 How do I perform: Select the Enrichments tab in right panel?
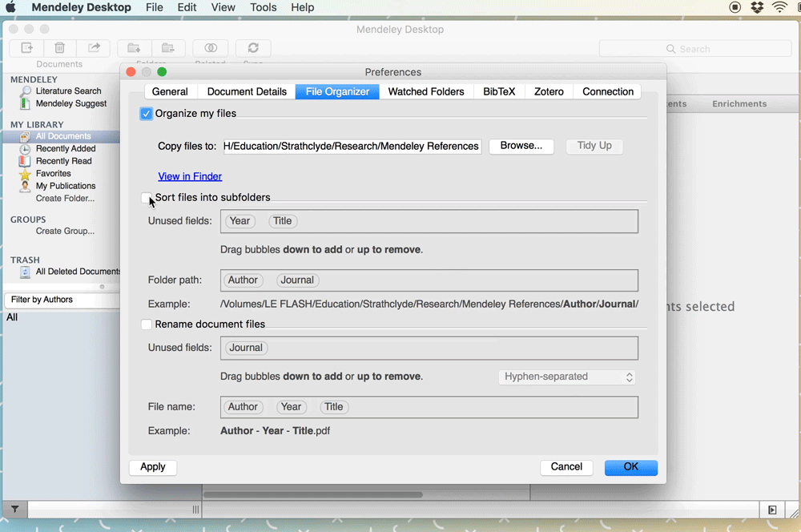click(x=739, y=103)
